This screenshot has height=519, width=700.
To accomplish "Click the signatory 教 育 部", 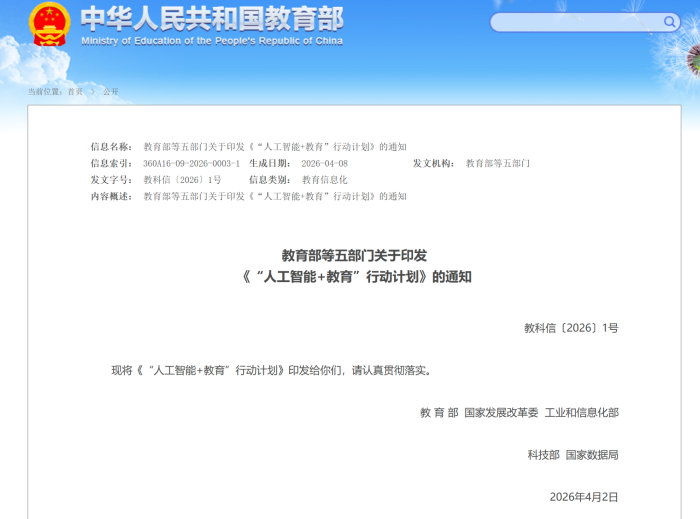I will click(439, 413).
